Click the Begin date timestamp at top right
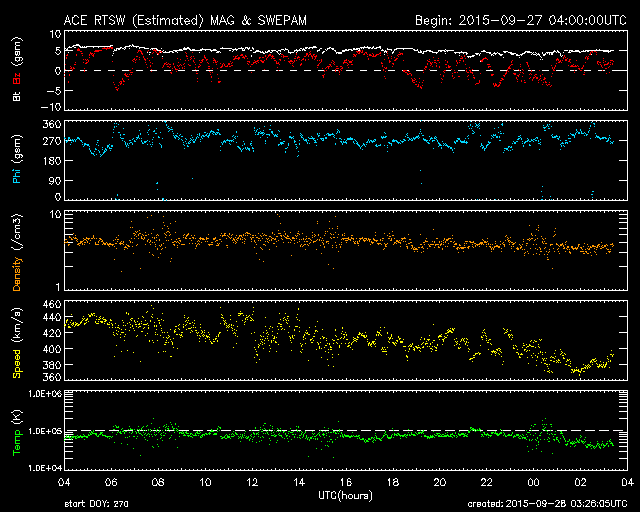The height and width of the screenshot is (512, 640). (516, 20)
